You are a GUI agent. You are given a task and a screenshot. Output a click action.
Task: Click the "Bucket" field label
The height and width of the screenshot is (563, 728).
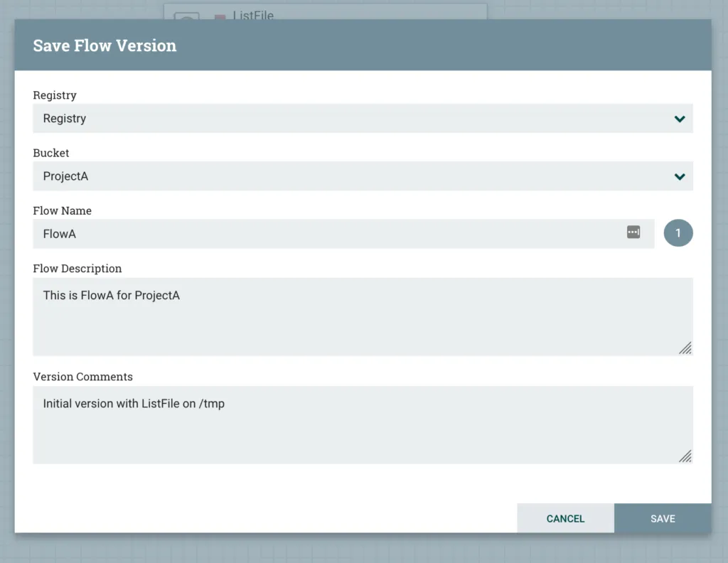tap(50, 153)
